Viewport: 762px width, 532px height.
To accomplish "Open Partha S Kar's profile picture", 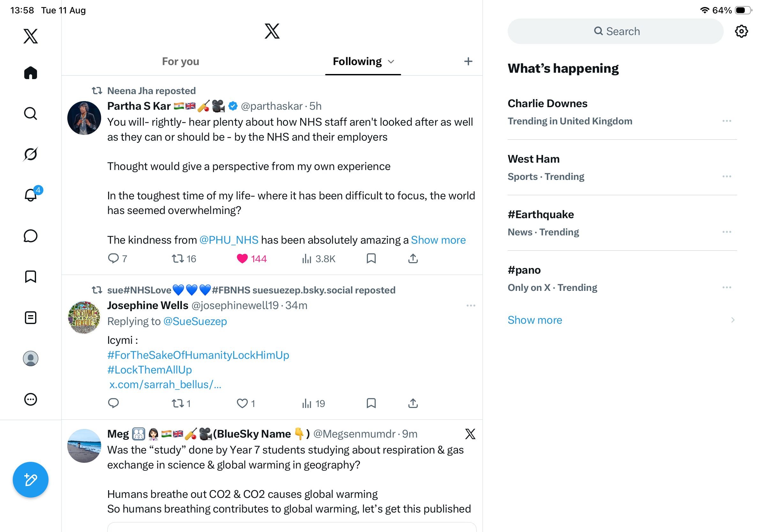I will click(84, 118).
